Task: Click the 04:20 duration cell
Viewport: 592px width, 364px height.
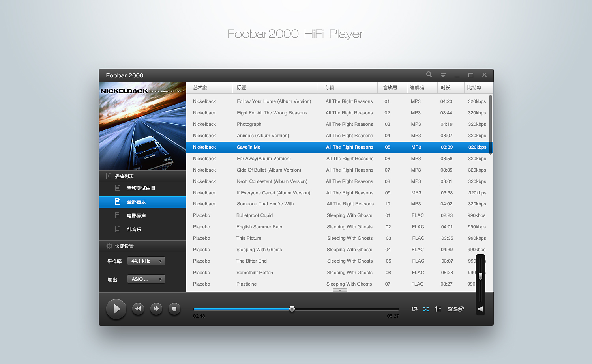Action: (446, 101)
